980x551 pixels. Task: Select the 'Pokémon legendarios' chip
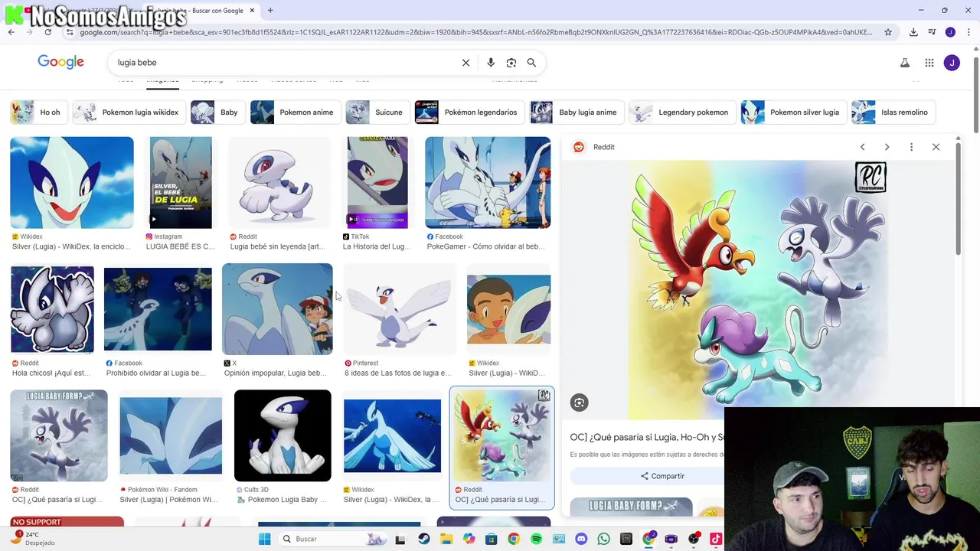(469, 112)
